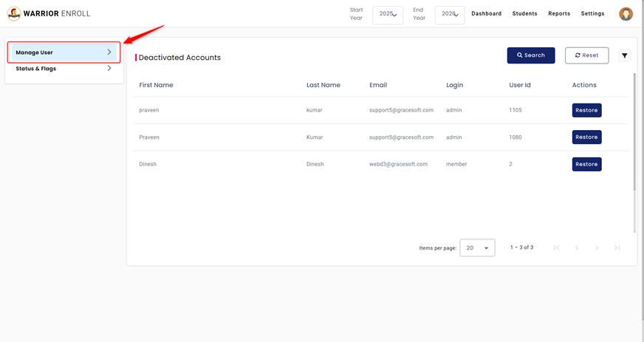Click the Warrior Enroll logo icon
Screen dimensions: 644x342
pos(13,13)
